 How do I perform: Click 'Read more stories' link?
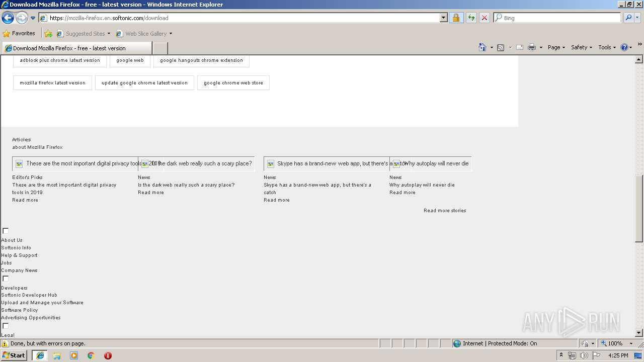(x=445, y=211)
